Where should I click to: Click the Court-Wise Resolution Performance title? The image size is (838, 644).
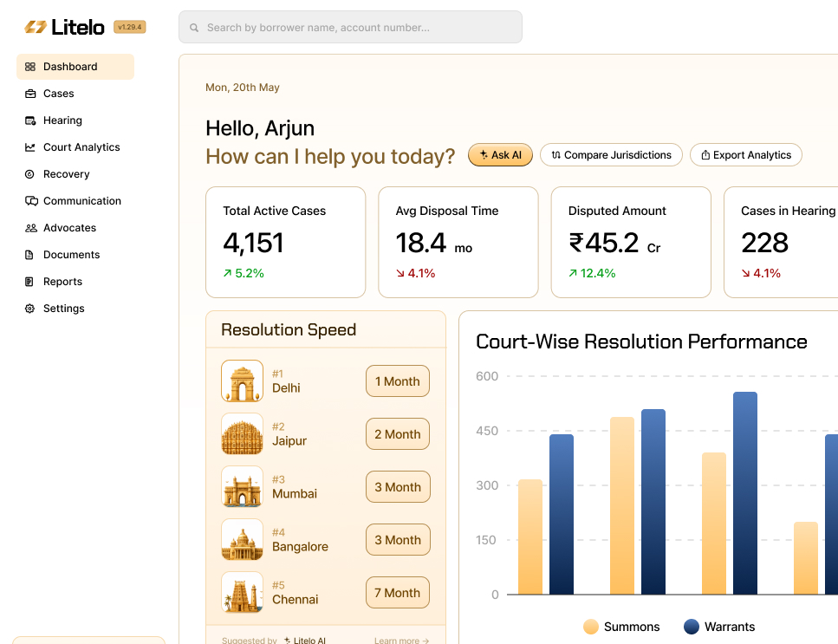pyautogui.click(x=641, y=342)
